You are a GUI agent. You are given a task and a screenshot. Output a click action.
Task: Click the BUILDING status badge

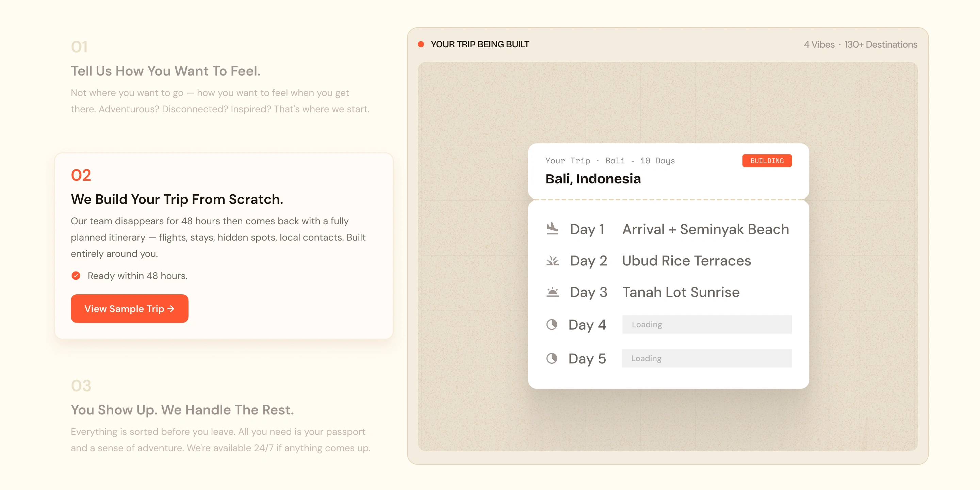click(x=767, y=161)
